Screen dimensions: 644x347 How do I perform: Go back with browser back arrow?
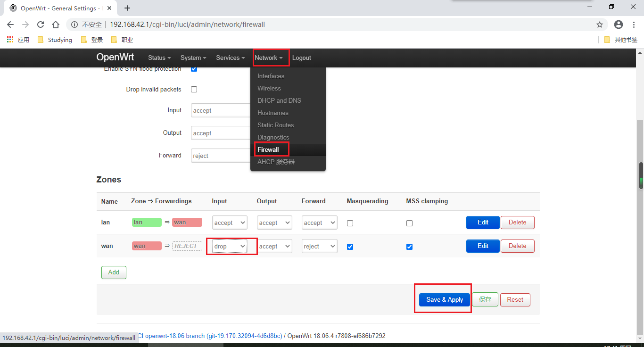click(10, 25)
